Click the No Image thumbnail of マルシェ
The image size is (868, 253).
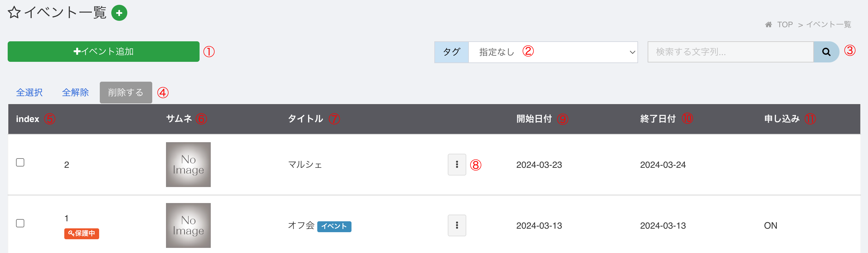(x=188, y=165)
